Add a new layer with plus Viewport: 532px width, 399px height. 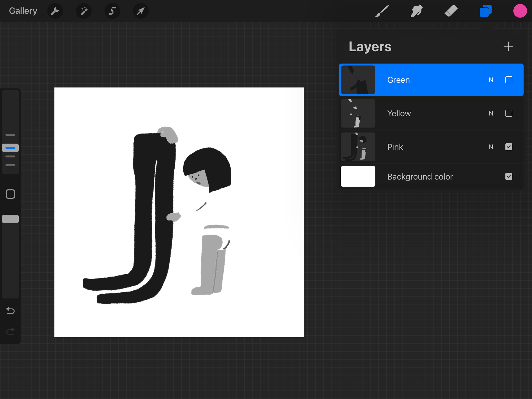pos(508,46)
